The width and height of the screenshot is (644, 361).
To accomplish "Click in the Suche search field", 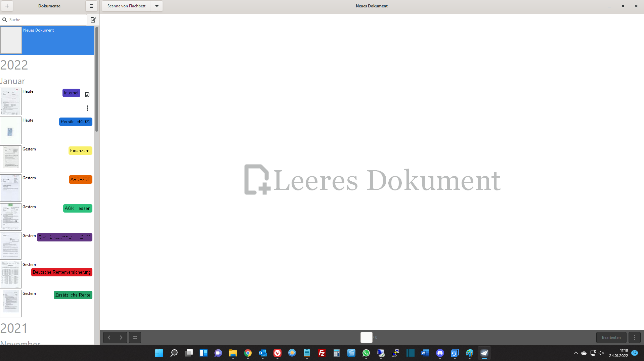I will point(45,20).
